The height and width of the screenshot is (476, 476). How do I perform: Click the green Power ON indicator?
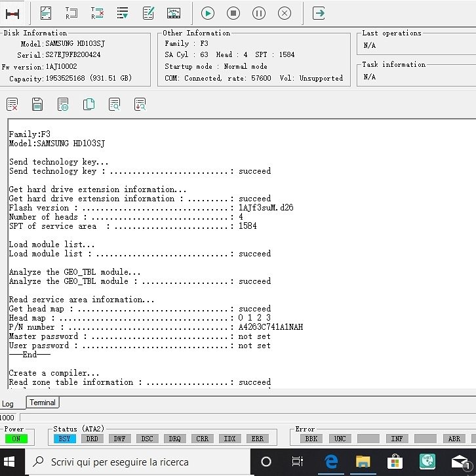pos(16,439)
